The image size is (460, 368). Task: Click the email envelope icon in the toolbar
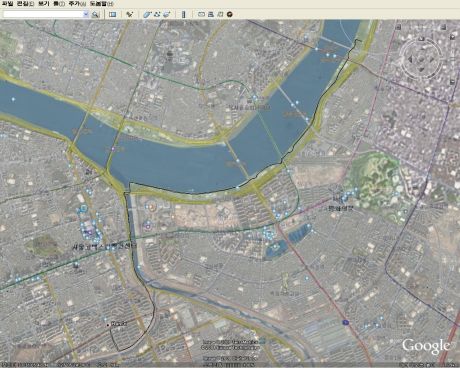201,14
